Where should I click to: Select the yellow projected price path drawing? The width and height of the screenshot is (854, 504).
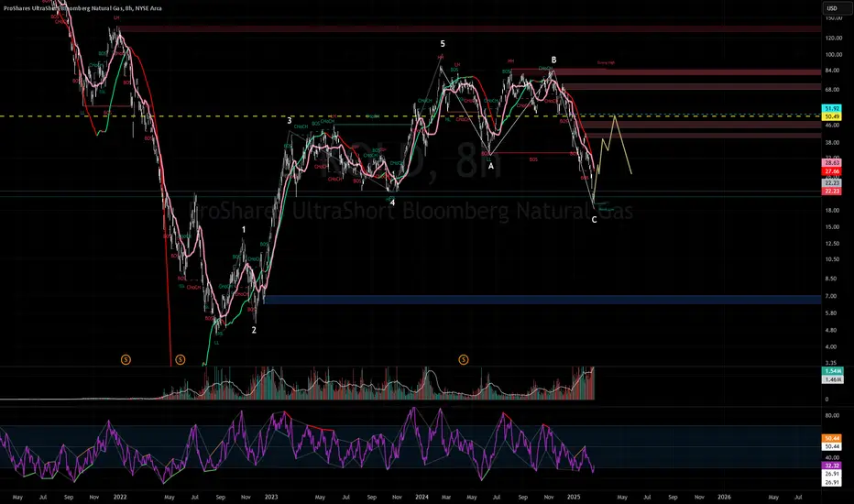click(613, 159)
